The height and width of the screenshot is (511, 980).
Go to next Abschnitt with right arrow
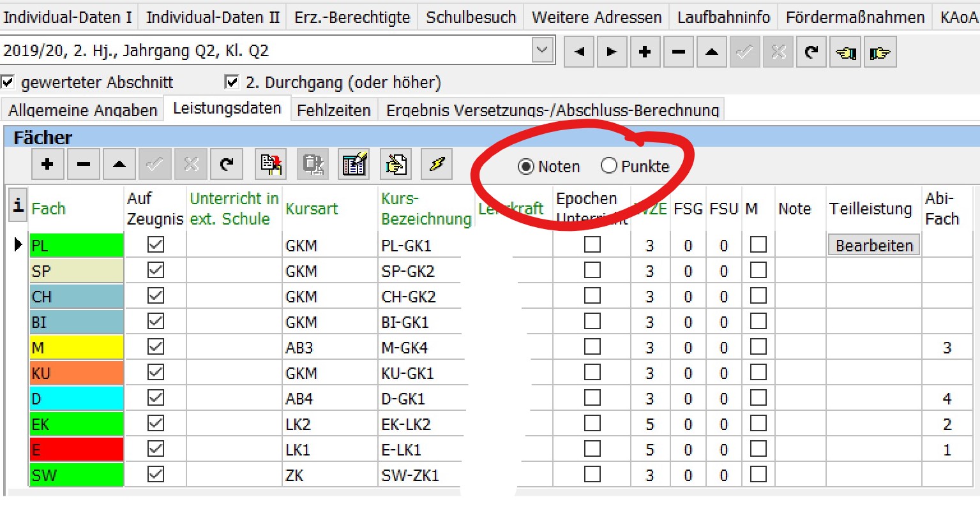pyautogui.click(x=612, y=52)
